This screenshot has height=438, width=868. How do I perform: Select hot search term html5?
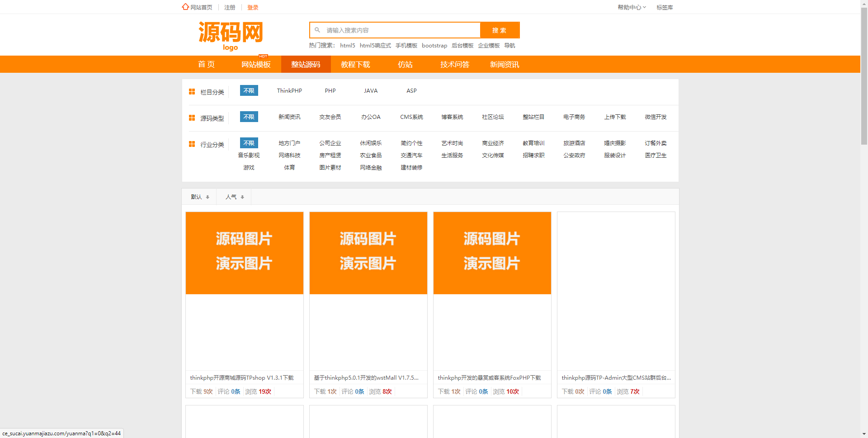[348, 45]
